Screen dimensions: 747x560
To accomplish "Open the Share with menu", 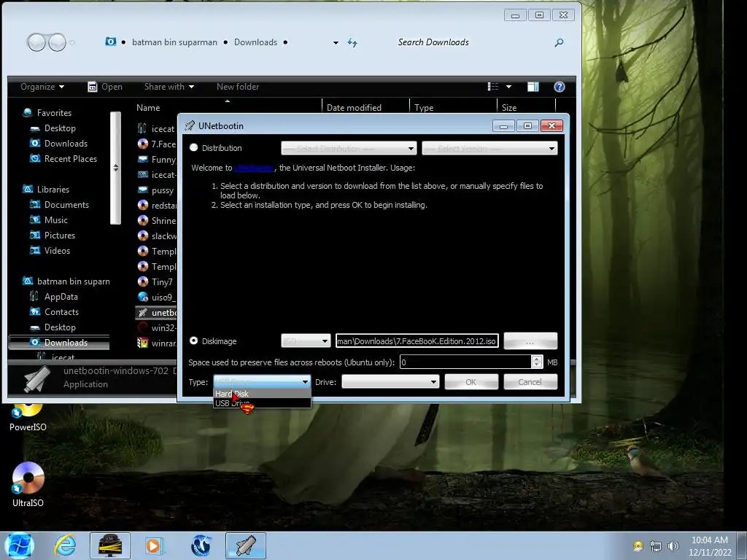I will (x=169, y=87).
